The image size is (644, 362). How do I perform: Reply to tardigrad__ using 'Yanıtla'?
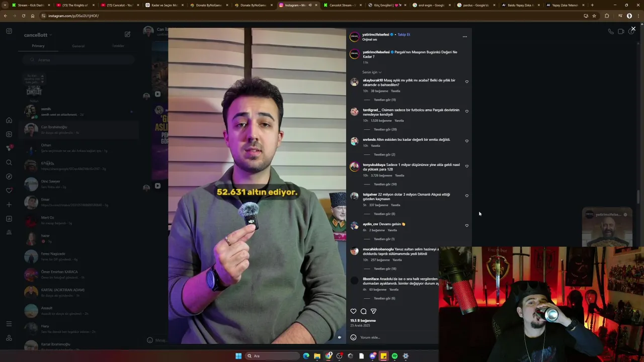[x=399, y=121]
